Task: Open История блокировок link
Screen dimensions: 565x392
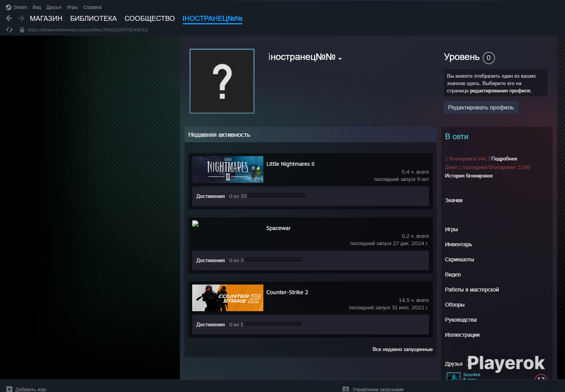Action: [x=469, y=176]
